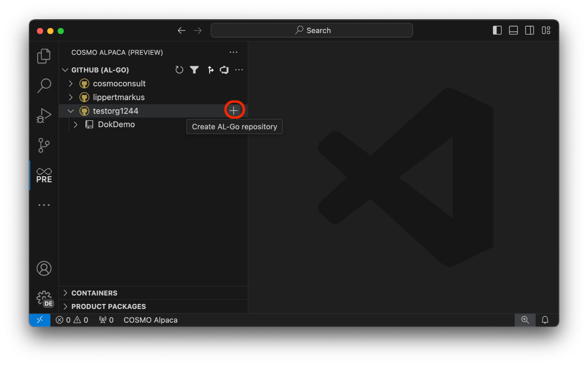This screenshot has width=588, height=365.
Task: Collapse the testorg1244 organization entry
Action: click(71, 111)
